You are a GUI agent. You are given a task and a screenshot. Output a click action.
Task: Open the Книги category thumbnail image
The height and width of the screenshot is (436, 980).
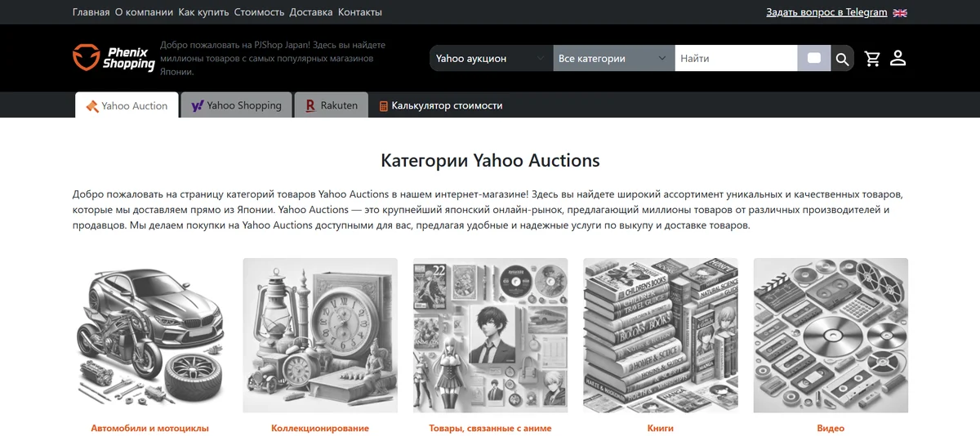click(660, 336)
